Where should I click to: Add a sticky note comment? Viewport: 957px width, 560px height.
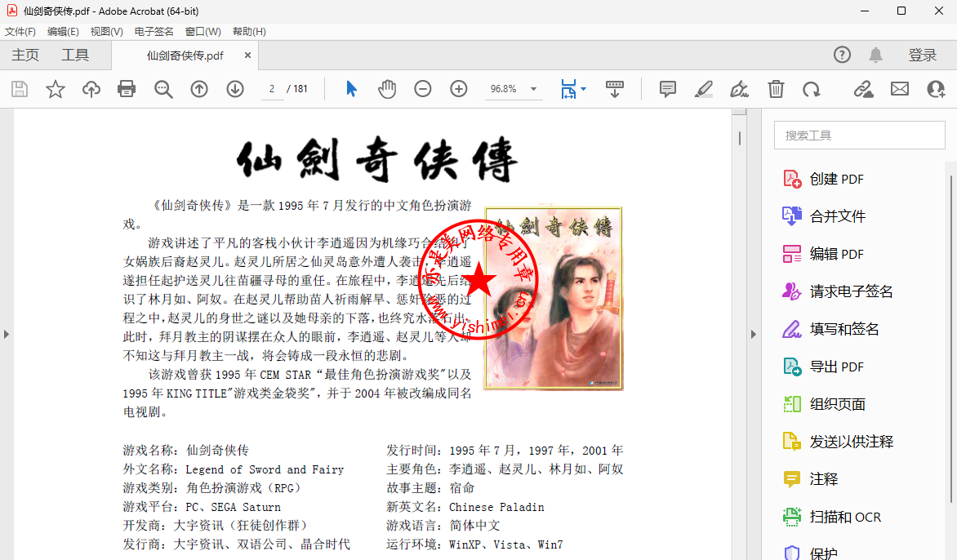point(668,89)
